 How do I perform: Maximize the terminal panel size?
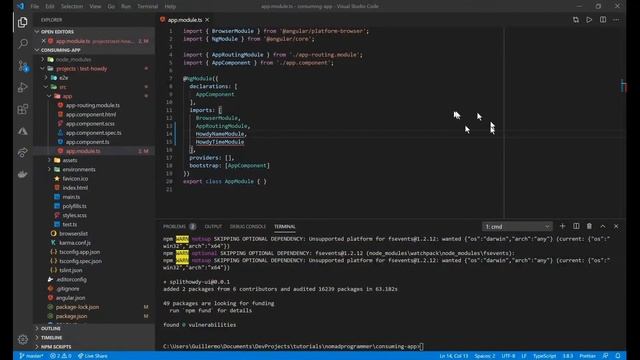(x=603, y=226)
